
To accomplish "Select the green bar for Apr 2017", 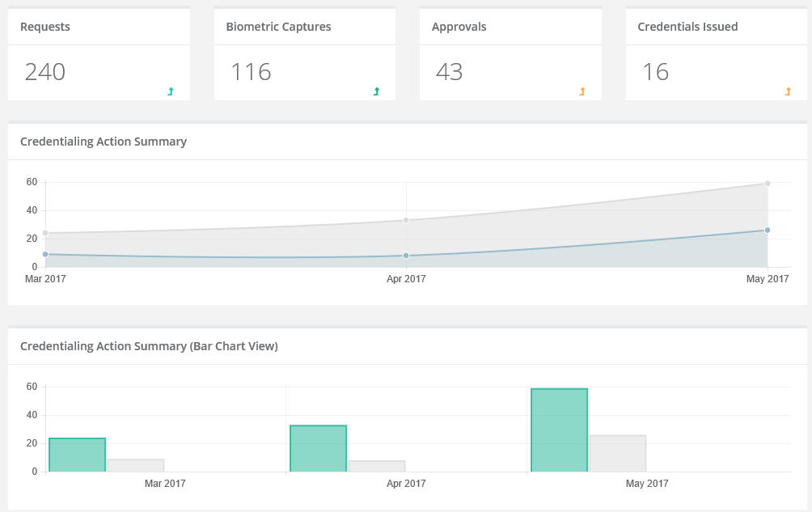I will tap(318, 448).
